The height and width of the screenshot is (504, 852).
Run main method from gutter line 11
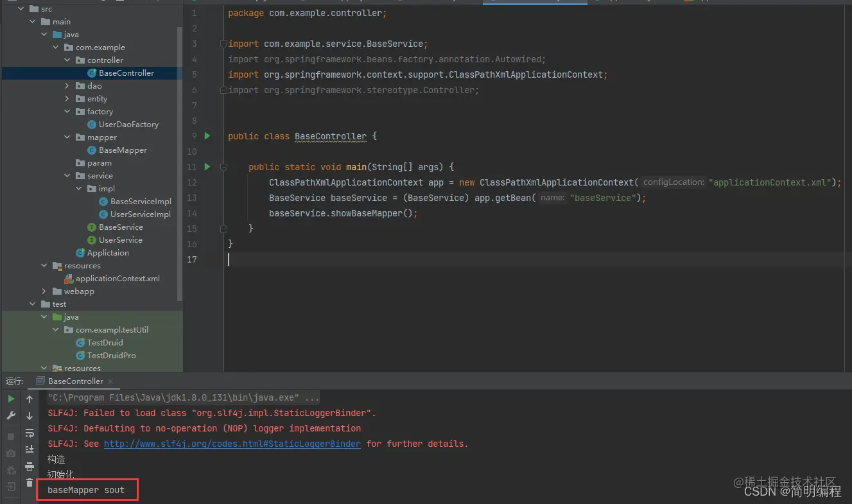point(207,167)
